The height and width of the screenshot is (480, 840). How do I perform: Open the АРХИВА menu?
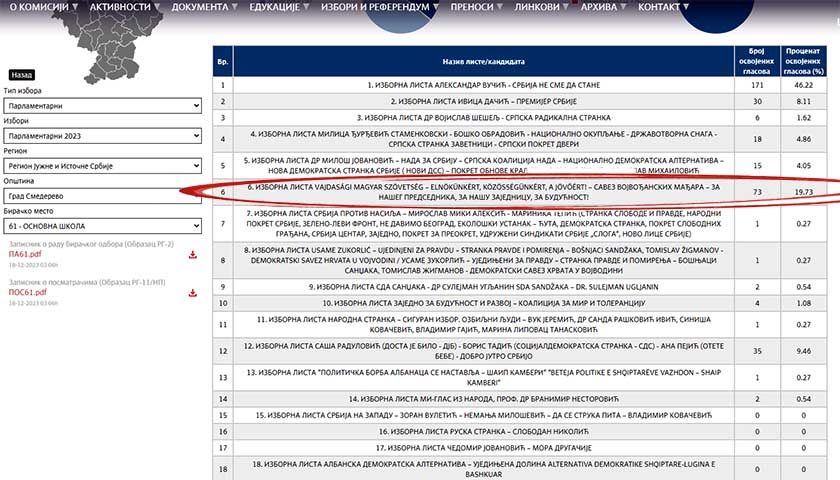603,7
